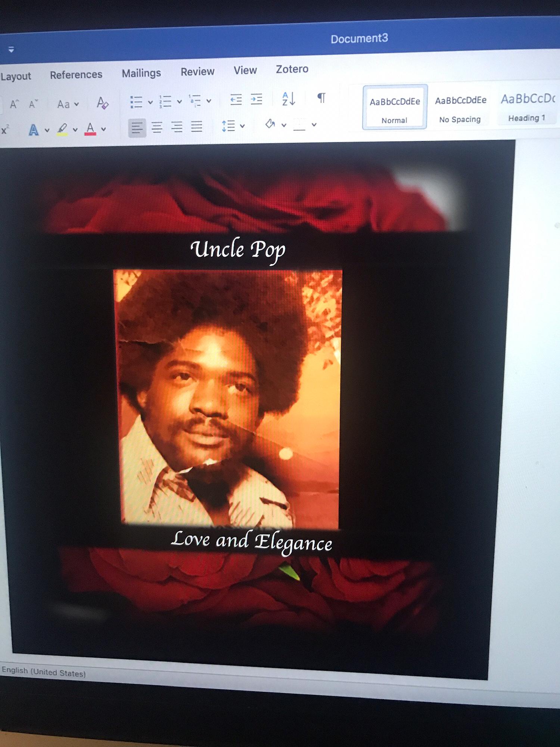Expand the shading color dropdown arrow
Screen dimensions: 560x747
284,125
